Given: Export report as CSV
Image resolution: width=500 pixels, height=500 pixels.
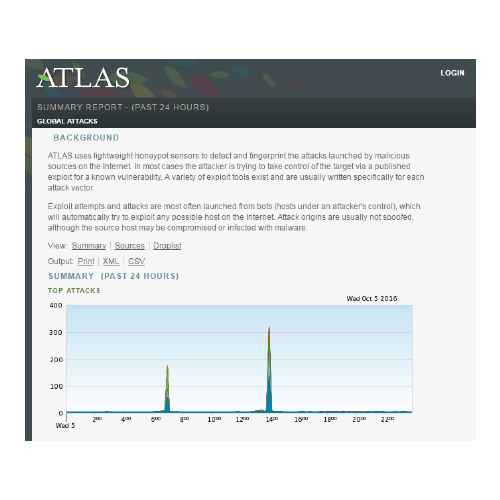Looking at the screenshot, I should 136,261.
